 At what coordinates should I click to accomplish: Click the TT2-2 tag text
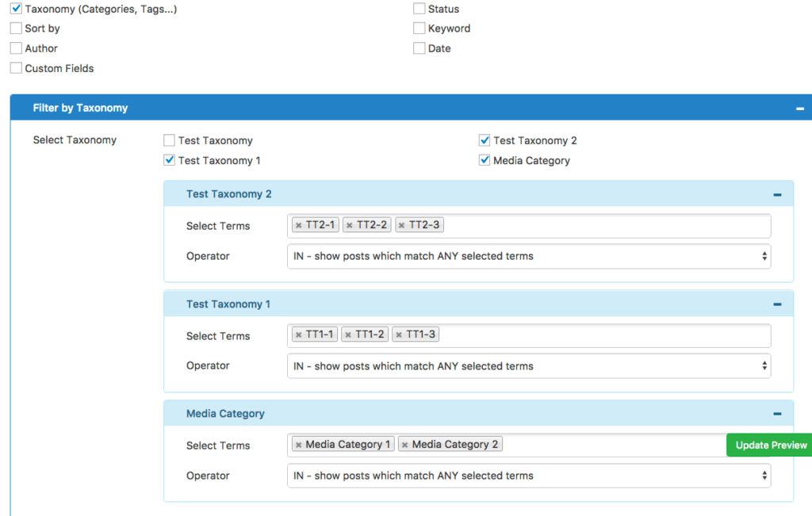point(372,224)
